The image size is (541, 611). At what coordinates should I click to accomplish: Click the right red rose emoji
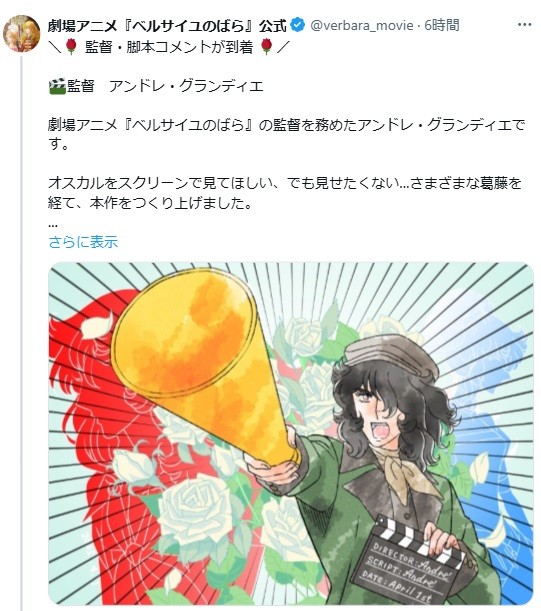(x=267, y=47)
